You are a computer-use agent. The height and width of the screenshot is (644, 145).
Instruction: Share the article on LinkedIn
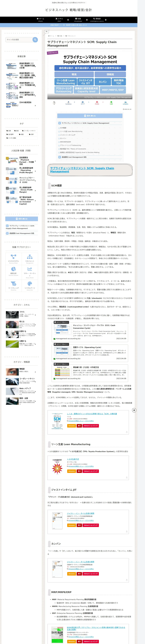click(x=125, y=103)
